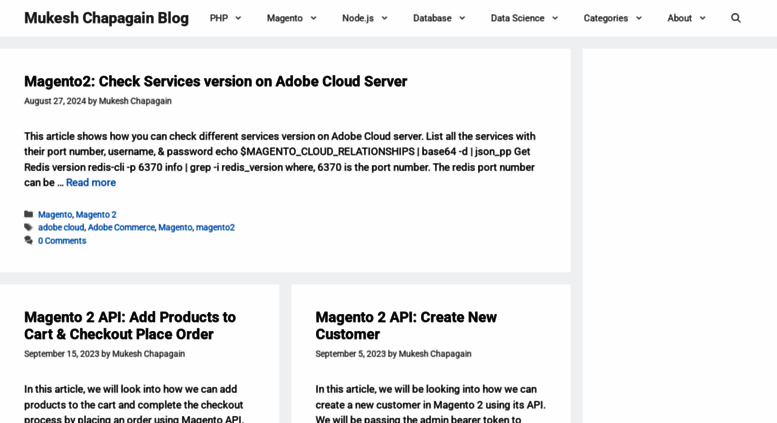777x423 pixels.
Task: Open the Data Science nav item
Action: 517,18
